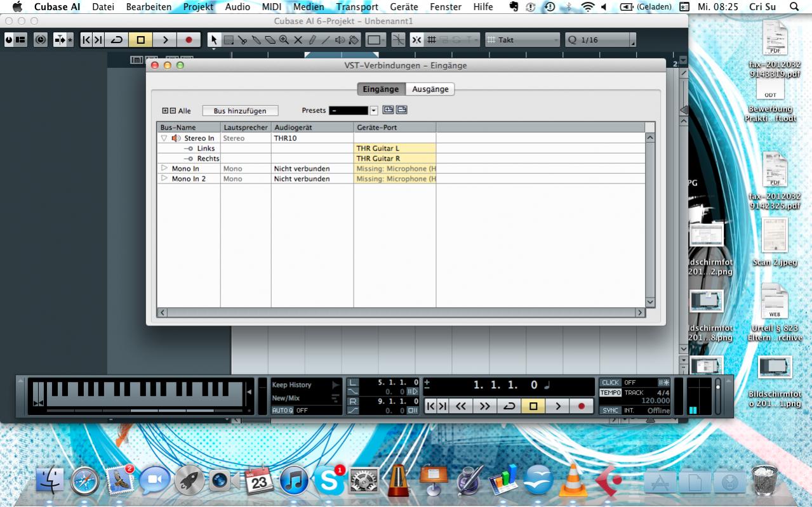The width and height of the screenshot is (812, 507).
Task: Click the remove preset icon
Action: click(401, 110)
